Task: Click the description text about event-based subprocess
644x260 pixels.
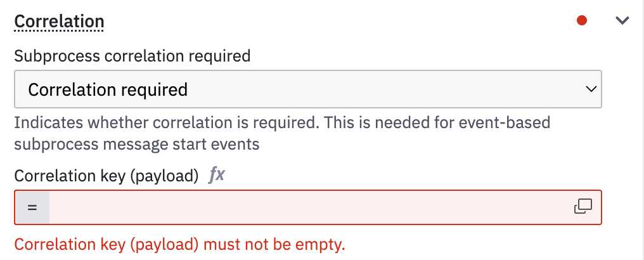Action: point(282,134)
